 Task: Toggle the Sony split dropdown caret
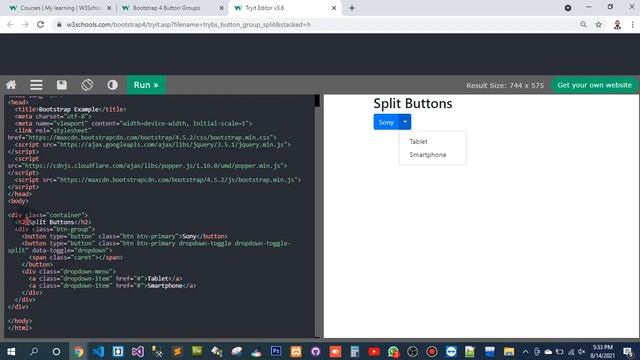(x=405, y=122)
